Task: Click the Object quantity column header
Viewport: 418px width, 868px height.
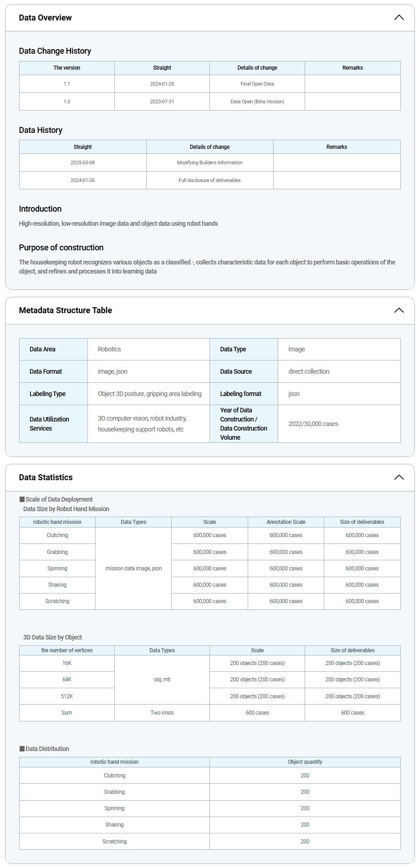Action: pos(305,762)
